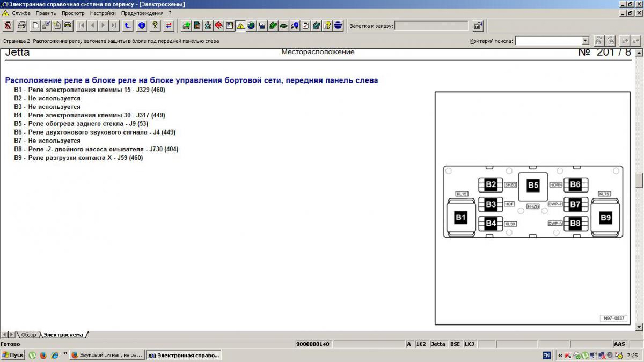Go to first page arrow button

tap(82, 25)
